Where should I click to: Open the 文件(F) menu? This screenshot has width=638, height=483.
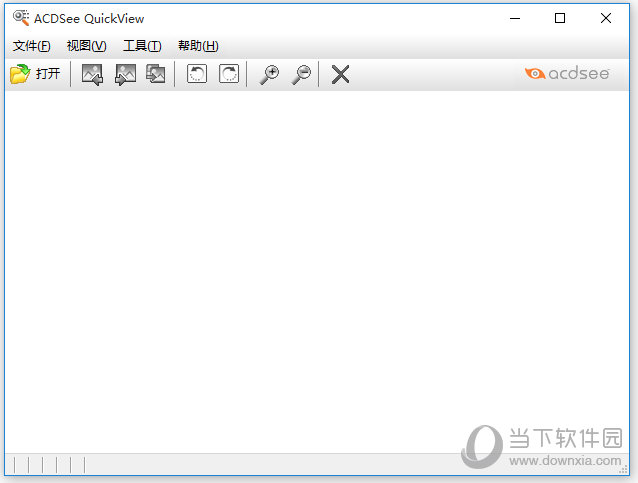(32, 46)
